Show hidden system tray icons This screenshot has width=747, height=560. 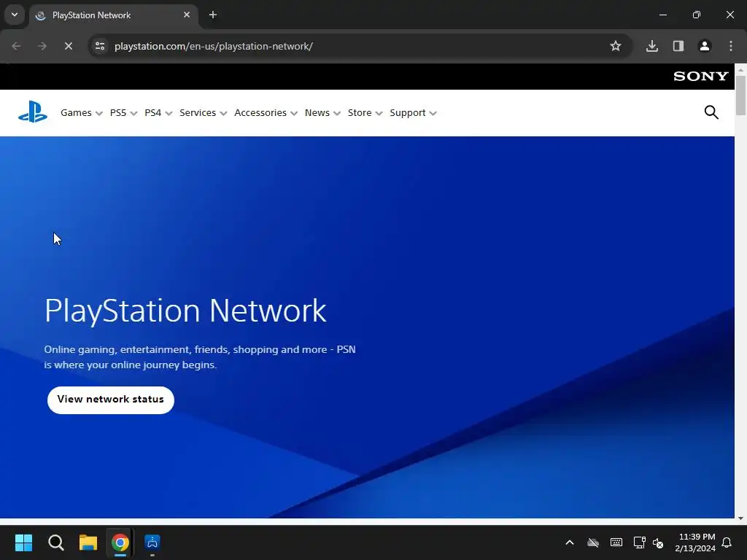pyautogui.click(x=569, y=542)
